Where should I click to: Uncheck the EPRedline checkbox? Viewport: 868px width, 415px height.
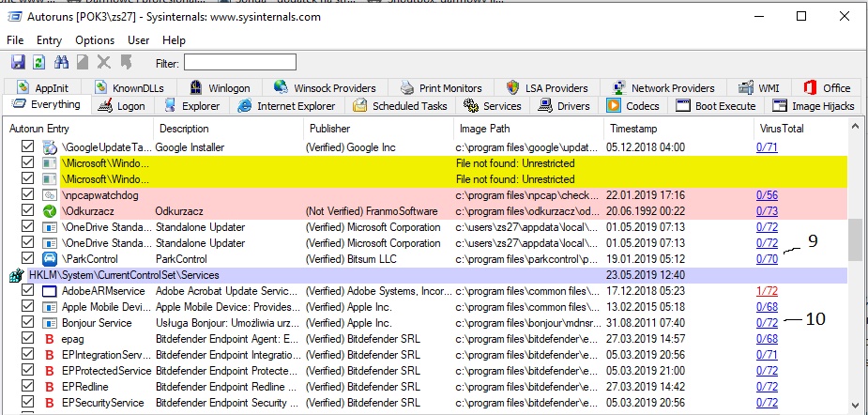point(27,387)
